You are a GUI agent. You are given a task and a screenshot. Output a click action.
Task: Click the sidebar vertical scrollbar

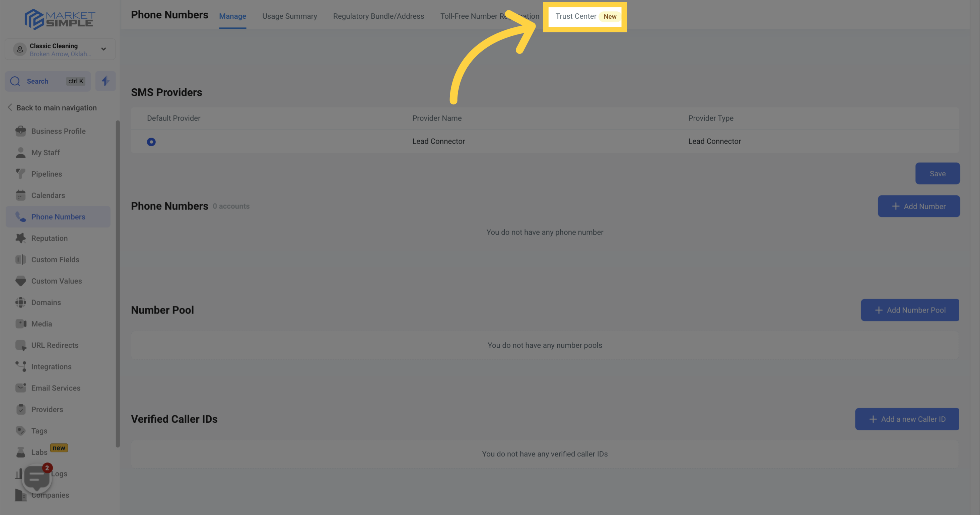(118, 284)
